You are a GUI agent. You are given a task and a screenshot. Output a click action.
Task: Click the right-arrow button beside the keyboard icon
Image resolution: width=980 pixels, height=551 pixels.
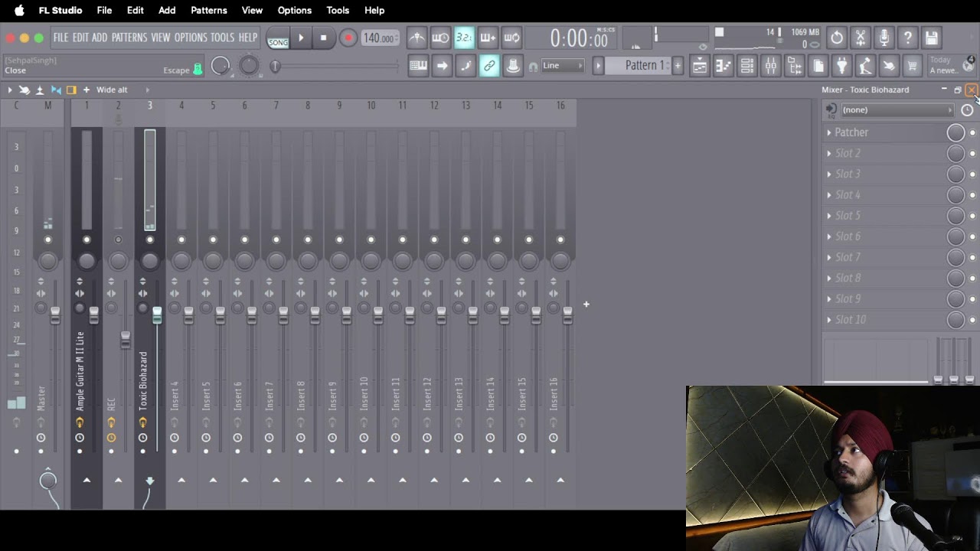(442, 66)
